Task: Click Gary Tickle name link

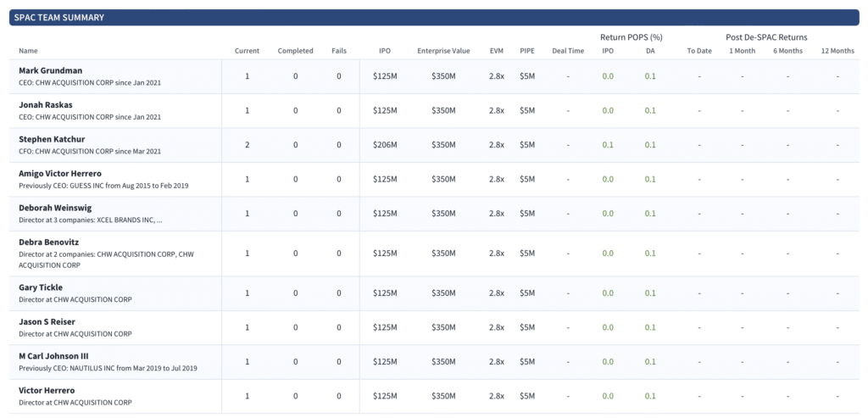Action: coord(41,288)
